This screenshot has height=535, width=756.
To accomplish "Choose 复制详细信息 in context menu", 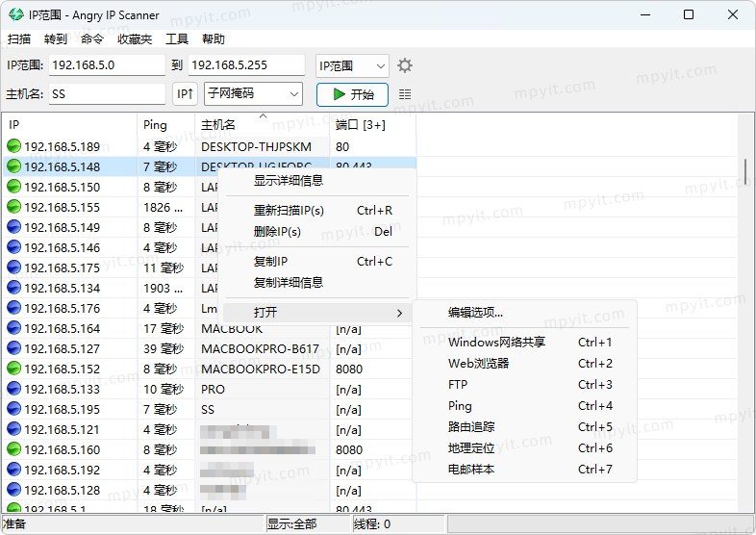I will click(317, 283).
